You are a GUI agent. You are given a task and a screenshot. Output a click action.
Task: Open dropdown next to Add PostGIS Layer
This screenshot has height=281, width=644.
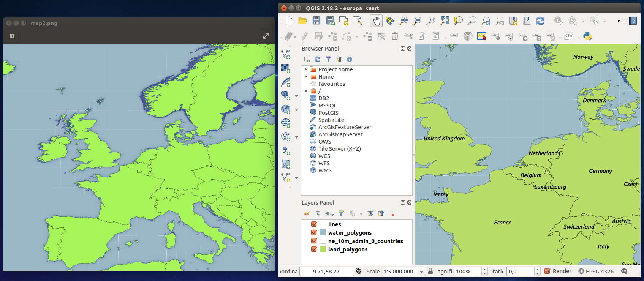coord(296,96)
